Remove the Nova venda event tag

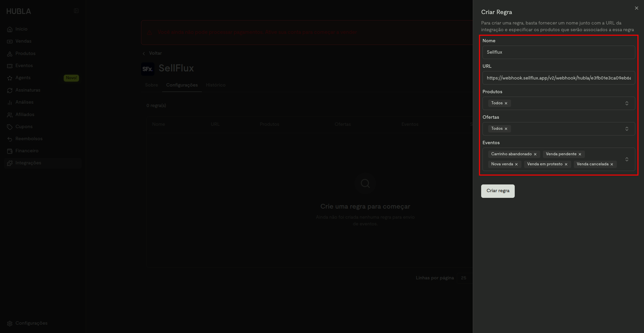click(x=516, y=164)
